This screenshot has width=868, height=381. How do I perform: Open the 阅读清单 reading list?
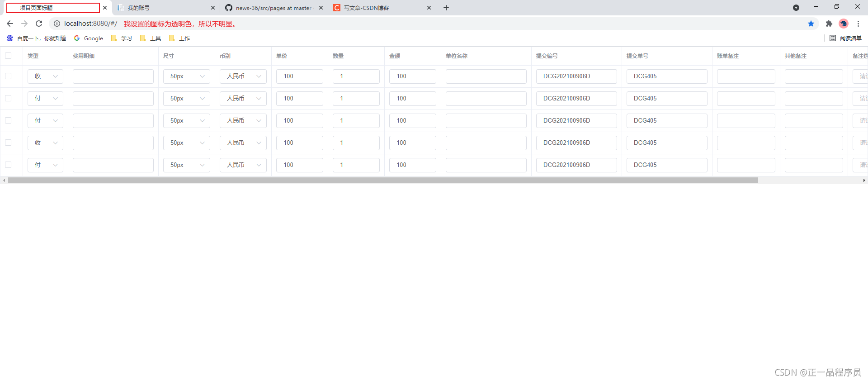(846, 38)
